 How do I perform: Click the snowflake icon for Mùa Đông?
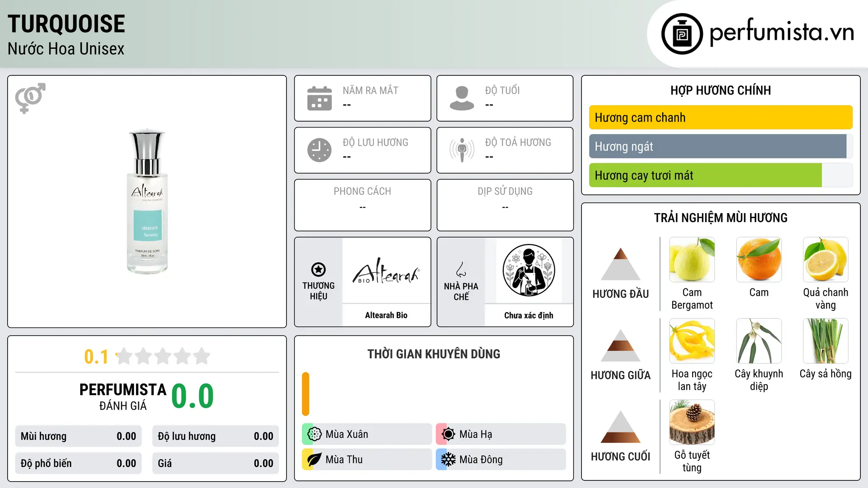click(x=448, y=460)
